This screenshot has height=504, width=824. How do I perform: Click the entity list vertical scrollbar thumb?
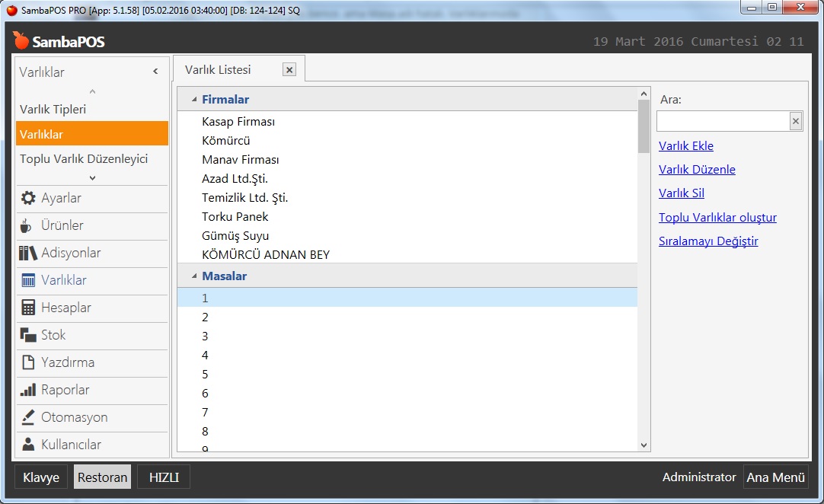(x=644, y=126)
